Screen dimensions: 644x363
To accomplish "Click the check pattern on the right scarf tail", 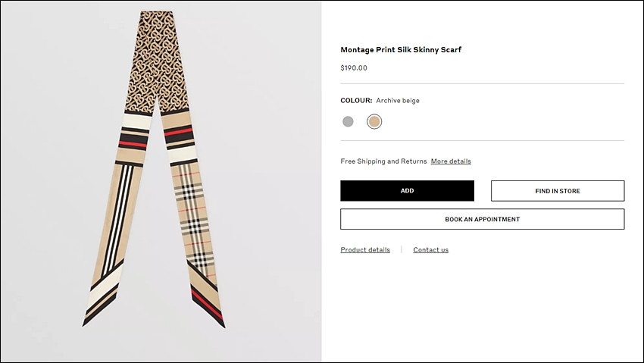I will pos(193,217).
